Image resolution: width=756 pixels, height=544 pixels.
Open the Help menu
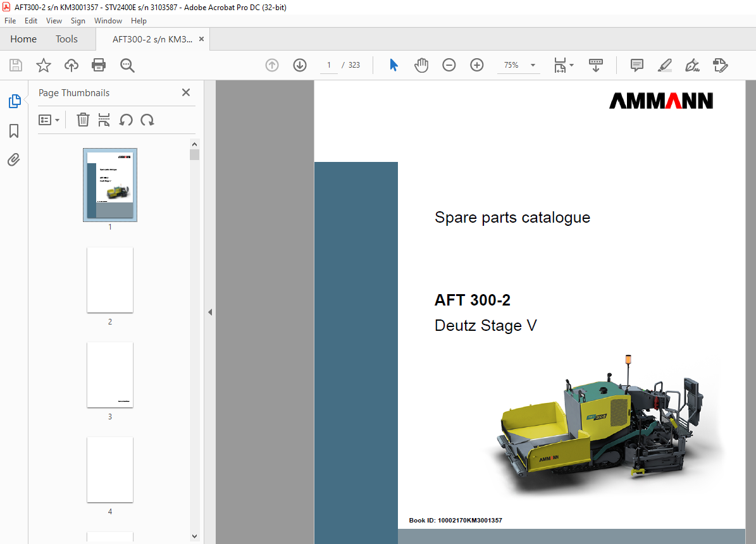139,21
